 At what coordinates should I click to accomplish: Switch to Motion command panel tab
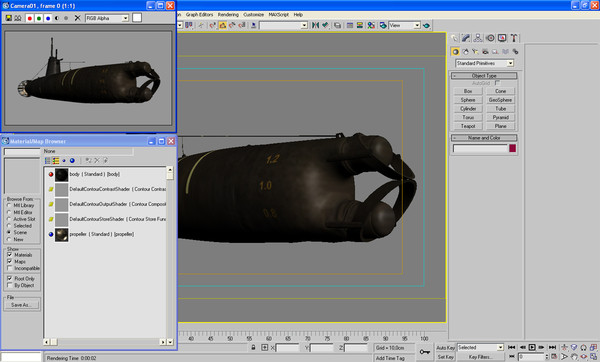[490, 38]
